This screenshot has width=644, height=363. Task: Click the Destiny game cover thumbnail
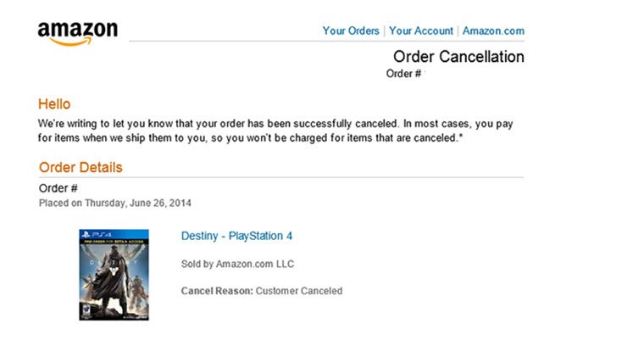point(114,274)
